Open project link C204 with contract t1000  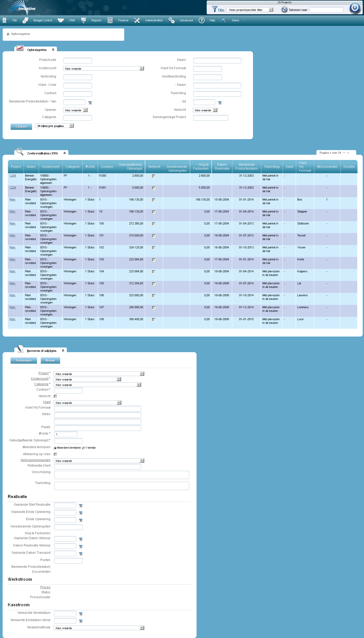coord(13,176)
